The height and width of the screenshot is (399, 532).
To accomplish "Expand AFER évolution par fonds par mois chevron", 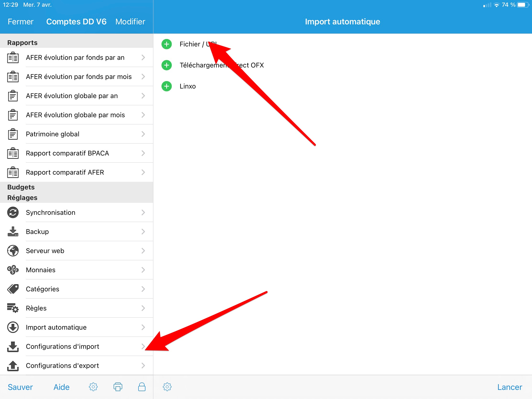I will click(x=143, y=77).
